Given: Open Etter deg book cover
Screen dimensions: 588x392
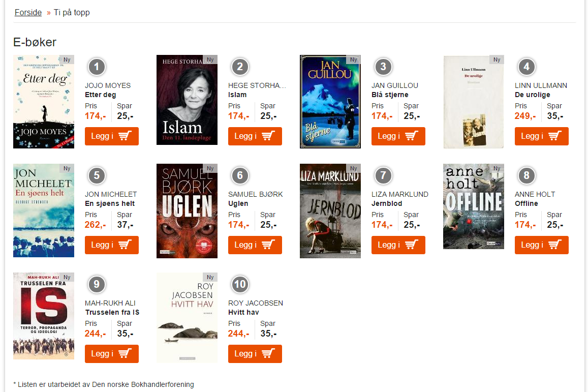Looking at the screenshot, I should point(44,102).
